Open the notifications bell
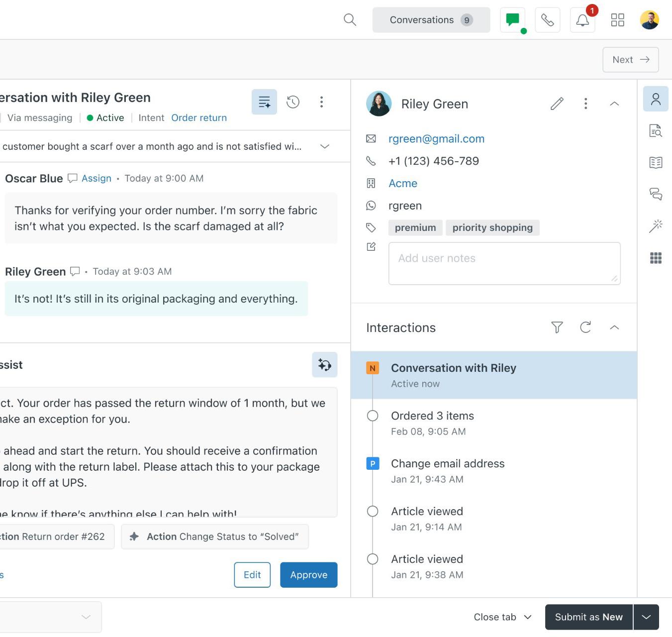This screenshot has width=672, height=637. point(582,20)
